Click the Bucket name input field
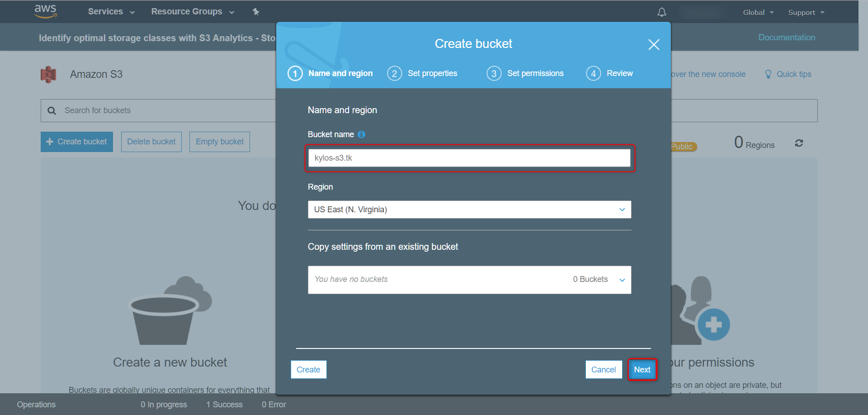Screen dimensions: 868x415 [469, 158]
